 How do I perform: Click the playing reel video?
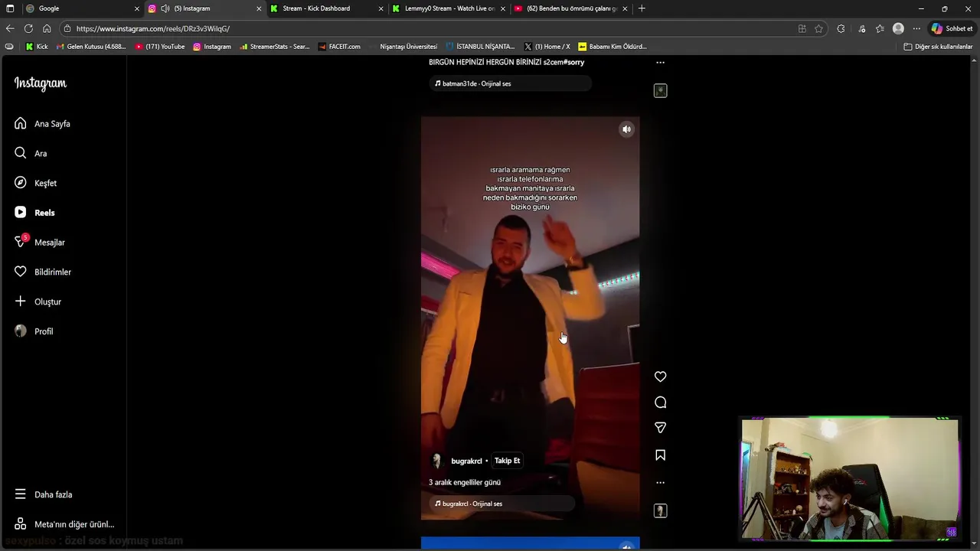pos(530,318)
